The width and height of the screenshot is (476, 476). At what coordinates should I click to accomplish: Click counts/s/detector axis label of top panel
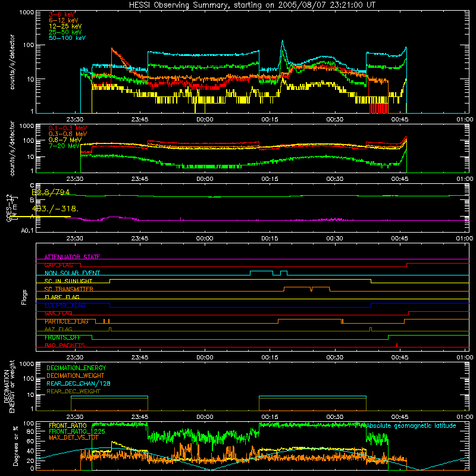12,62
